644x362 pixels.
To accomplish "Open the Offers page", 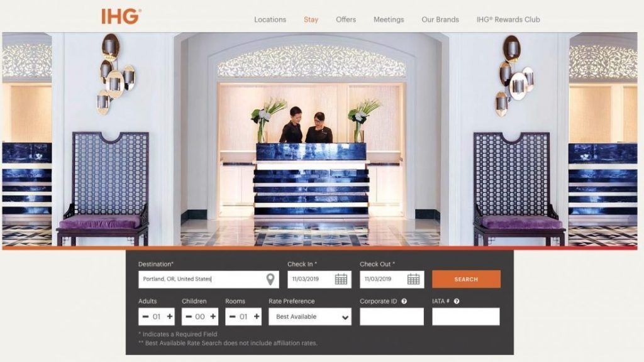I will (x=346, y=19).
